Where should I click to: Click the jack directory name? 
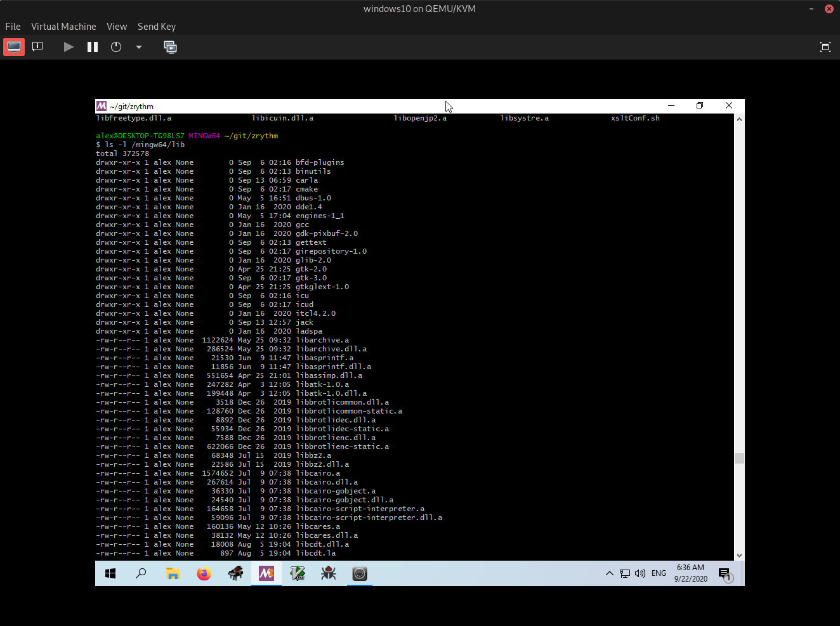(305, 322)
